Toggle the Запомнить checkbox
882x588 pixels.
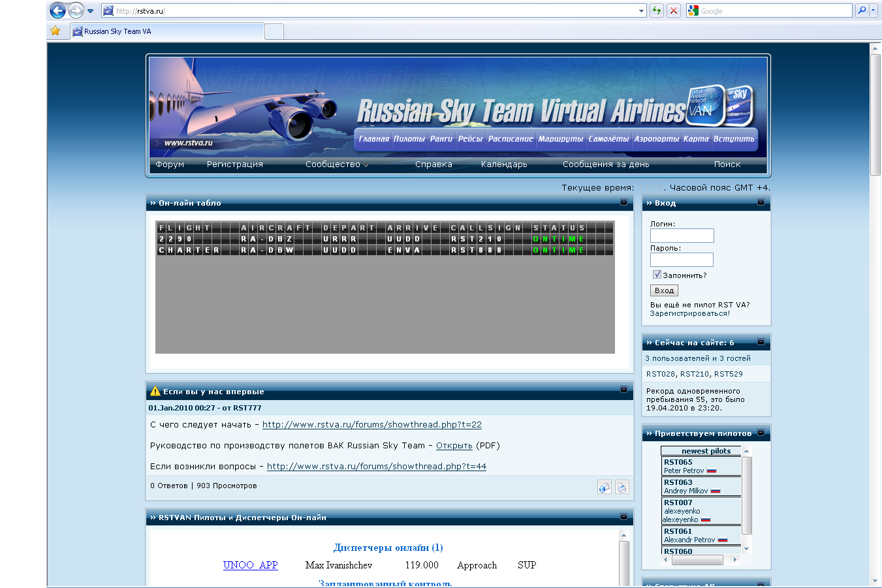[657, 275]
